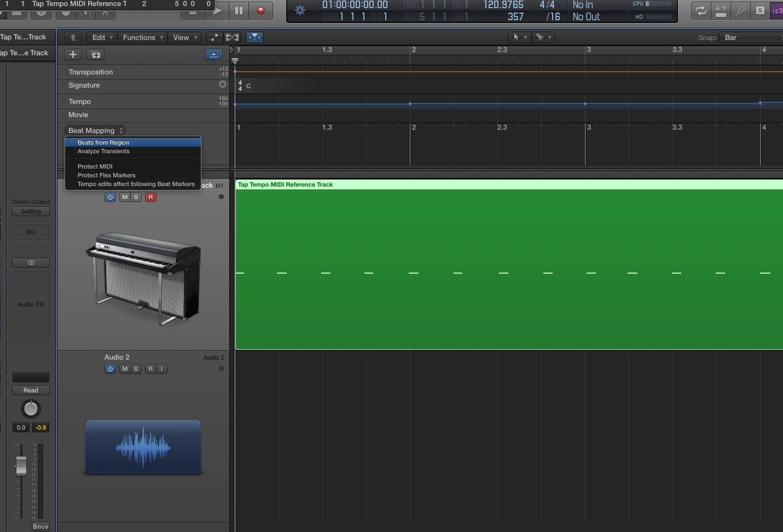Click the Add Track plus icon
Image resolution: width=783 pixels, height=532 pixels.
point(72,54)
